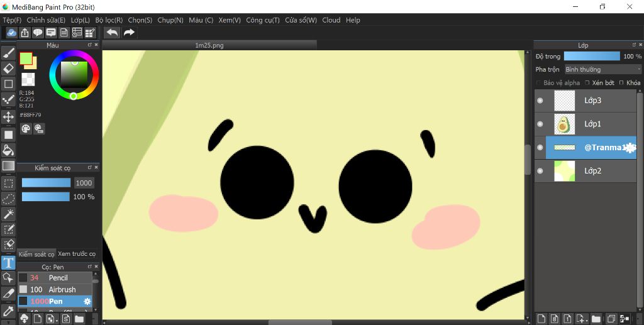Select the Pencil brush
Image resolution: width=644 pixels, height=325 pixels.
(x=55, y=278)
